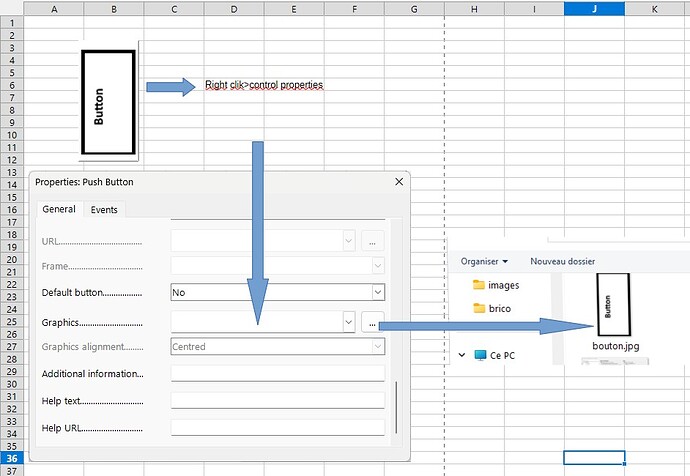Open the Frame dropdown
The width and height of the screenshot is (690, 476).
[378, 266]
